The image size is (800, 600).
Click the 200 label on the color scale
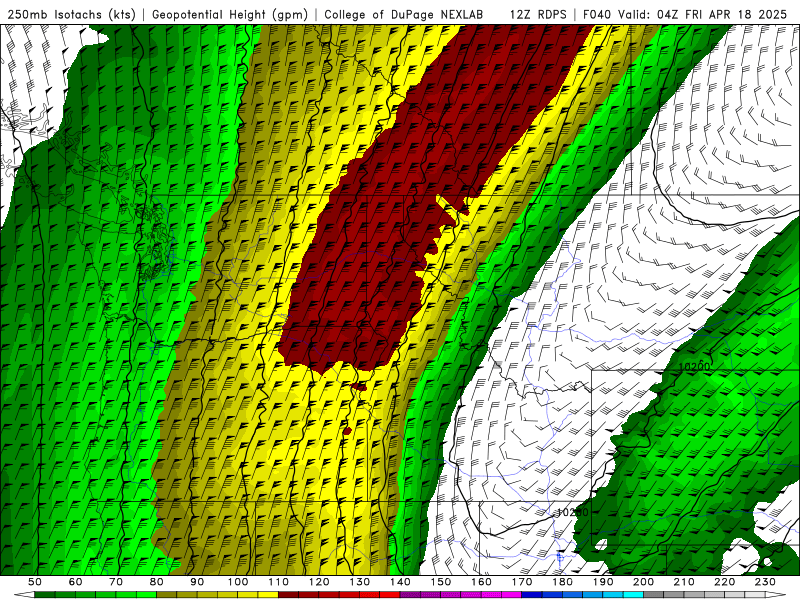point(643,582)
